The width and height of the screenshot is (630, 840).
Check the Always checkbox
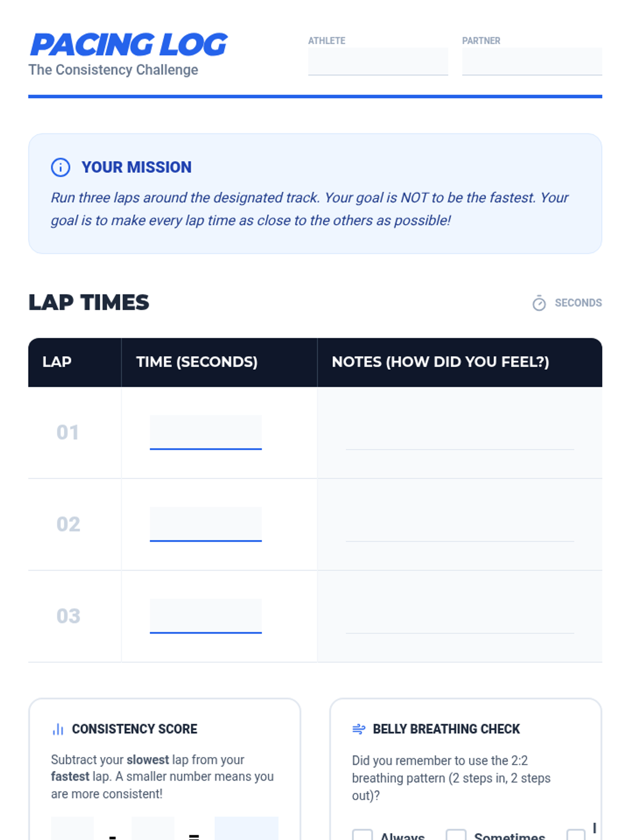point(362,835)
